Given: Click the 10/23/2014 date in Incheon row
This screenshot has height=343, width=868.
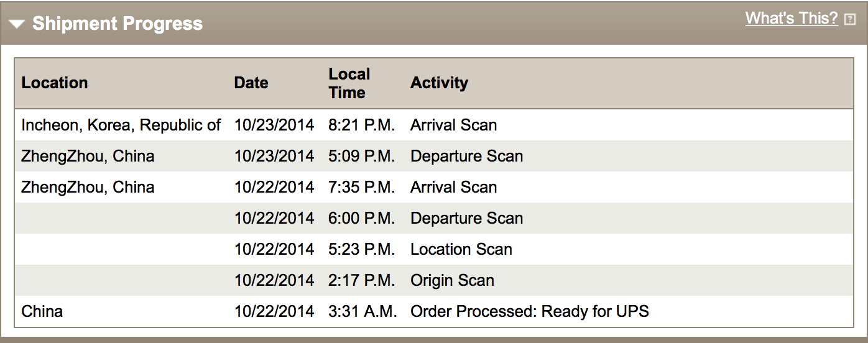Looking at the screenshot, I should pos(274,125).
